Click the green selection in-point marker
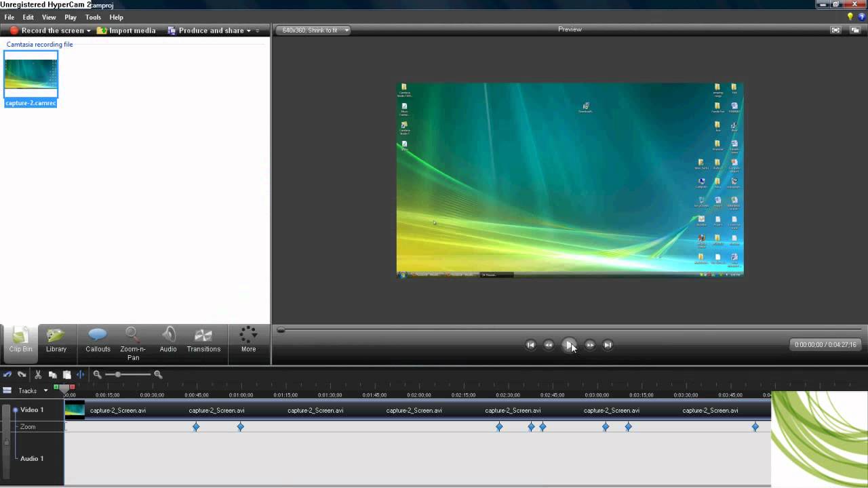Viewport: 868px width, 488px height. tap(56, 387)
